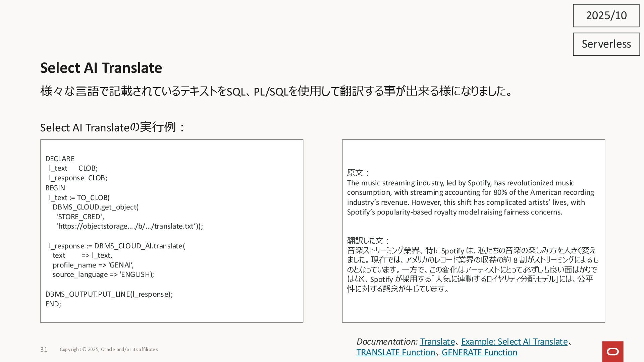Click the Oracle copyright footer text
Image resolution: width=644 pixels, height=362 pixels.
[109, 349]
